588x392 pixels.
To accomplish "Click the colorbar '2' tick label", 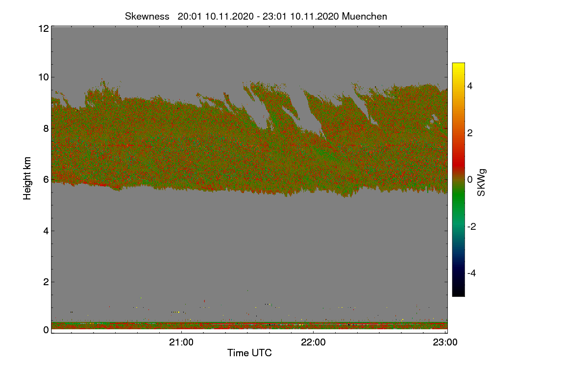I will [470, 133].
